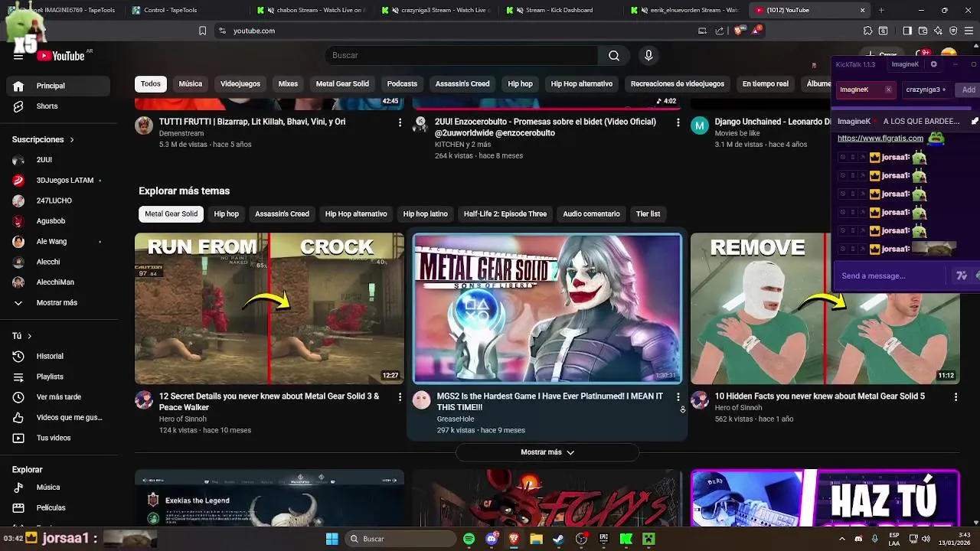The height and width of the screenshot is (551, 980).
Task: Select En tiempo real filter chip
Action: click(x=766, y=84)
